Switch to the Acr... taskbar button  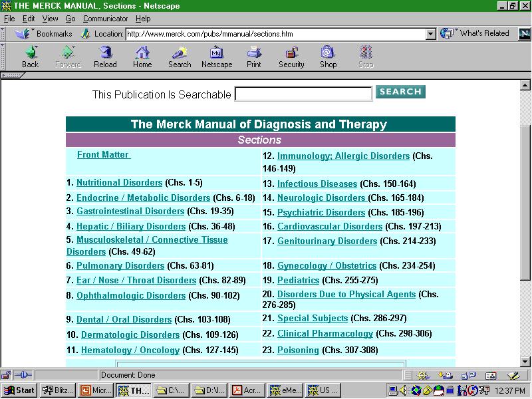pyautogui.click(x=247, y=390)
